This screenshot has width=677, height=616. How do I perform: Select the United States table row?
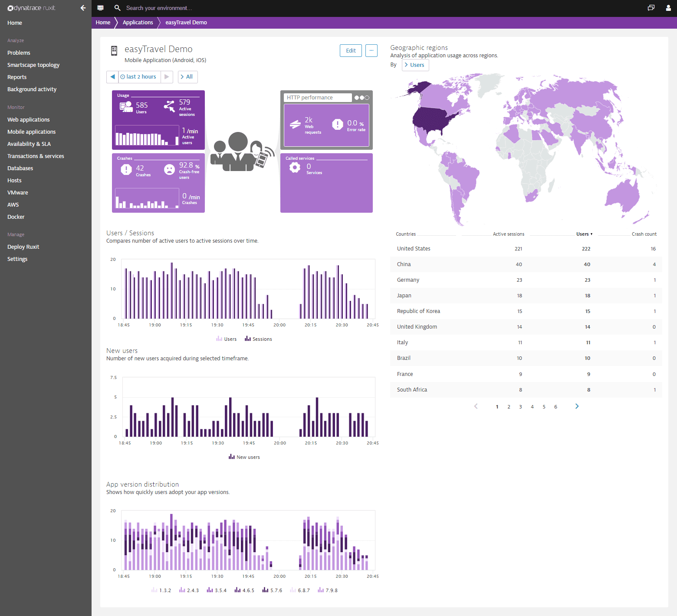coord(526,249)
